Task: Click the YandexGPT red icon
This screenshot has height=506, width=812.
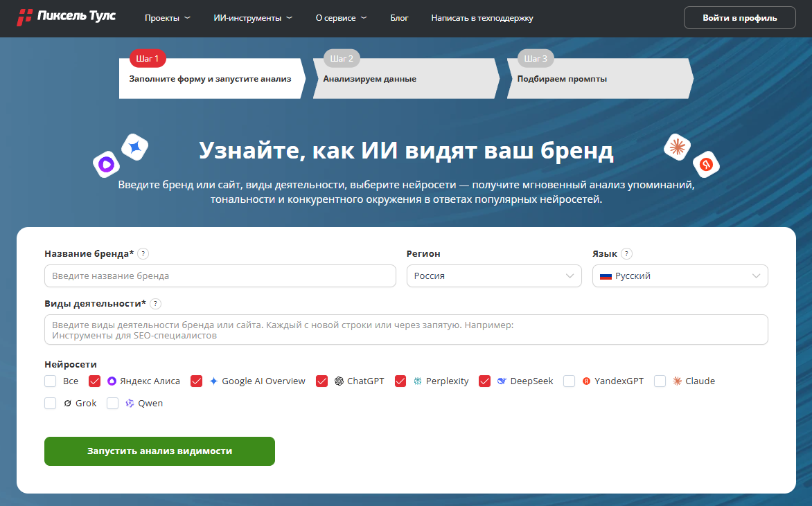Action: 586,381
